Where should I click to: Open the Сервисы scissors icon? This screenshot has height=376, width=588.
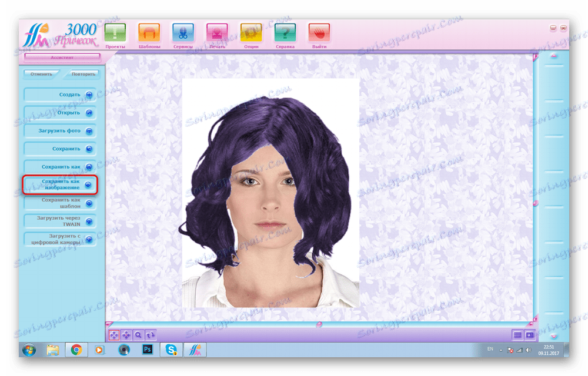(x=183, y=32)
